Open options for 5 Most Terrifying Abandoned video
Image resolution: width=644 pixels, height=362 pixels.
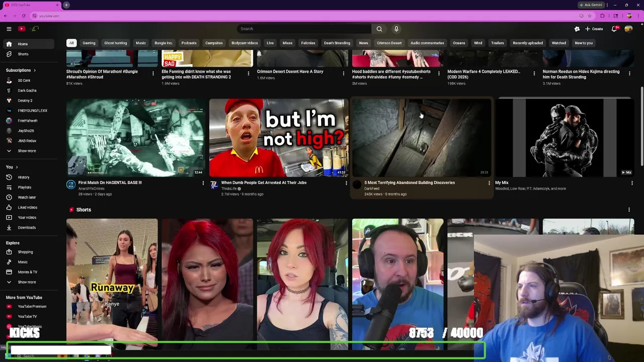coord(489,183)
